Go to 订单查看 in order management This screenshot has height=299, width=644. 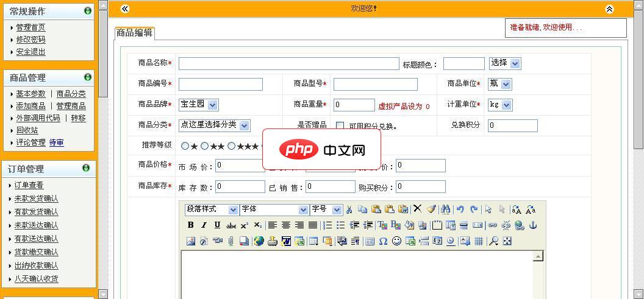click(29, 185)
